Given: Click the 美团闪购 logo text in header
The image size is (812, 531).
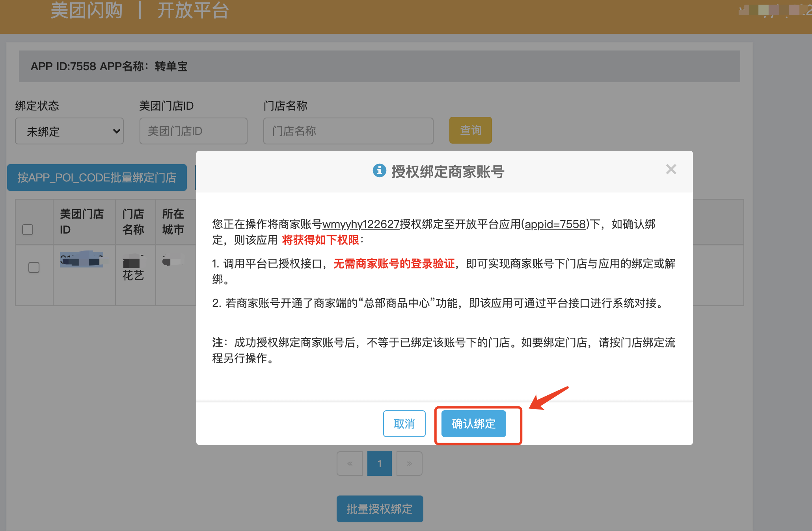Looking at the screenshot, I should pyautogui.click(x=87, y=10).
